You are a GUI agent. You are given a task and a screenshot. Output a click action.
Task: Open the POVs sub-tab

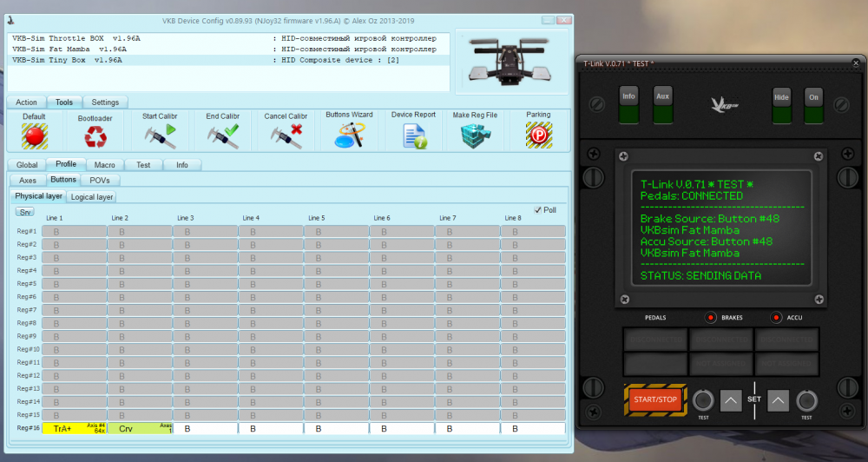[100, 181]
